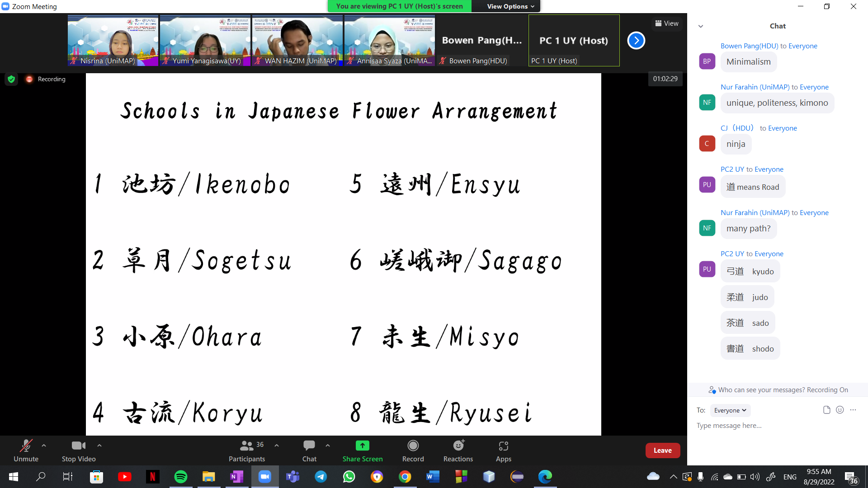Click the Apps icon in toolbar
868x488 pixels.
click(503, 446)
